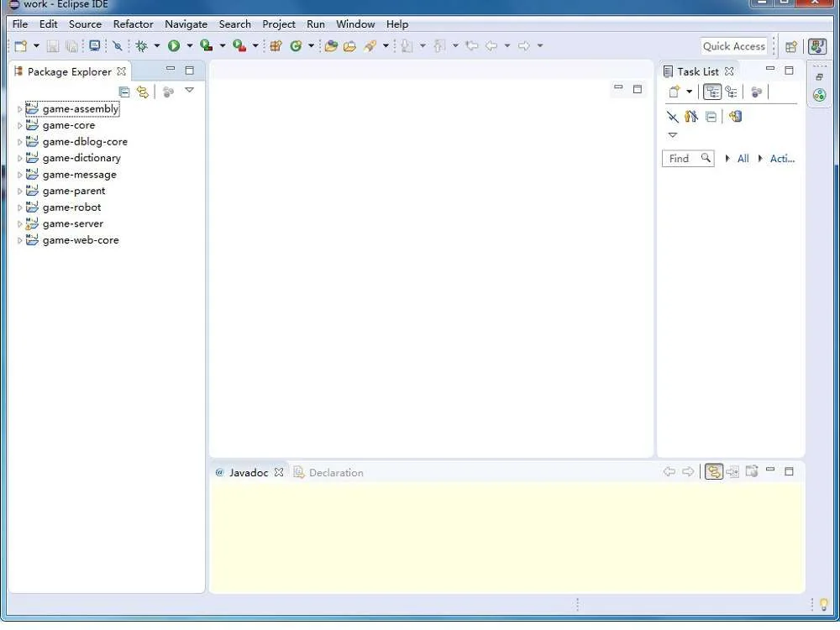The image size is (840, 630).
Task: Click the Open Perspective icon
Action: click(x=790, y=46)
